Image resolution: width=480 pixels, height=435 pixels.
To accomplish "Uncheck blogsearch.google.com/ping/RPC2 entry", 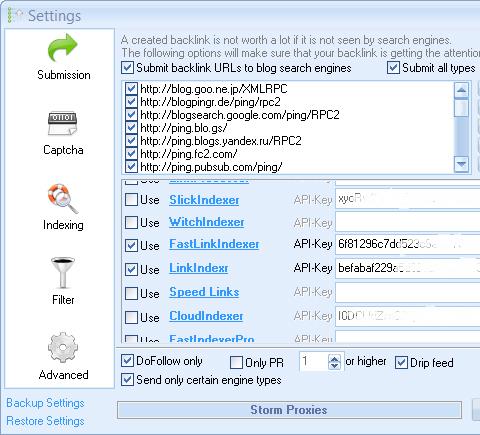I will pos(131,115).
